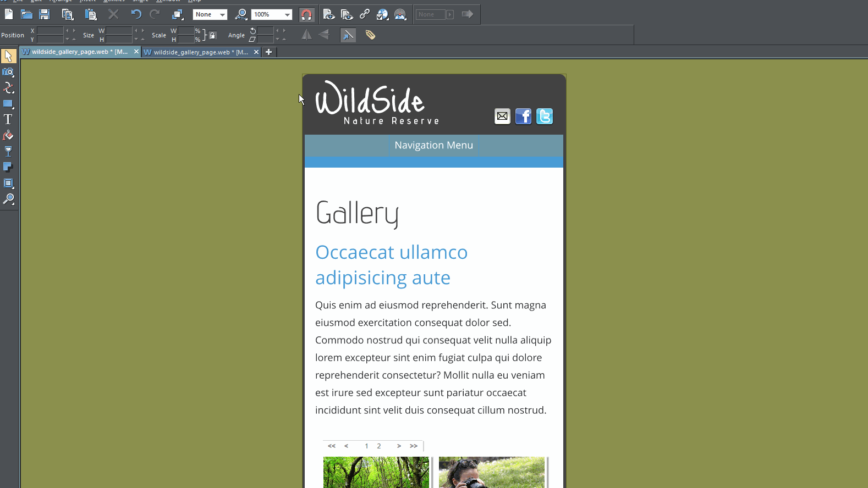
Task: Select the Occaecat ullamco adipisicing aute heading
Action: click(x=392, y=265)
